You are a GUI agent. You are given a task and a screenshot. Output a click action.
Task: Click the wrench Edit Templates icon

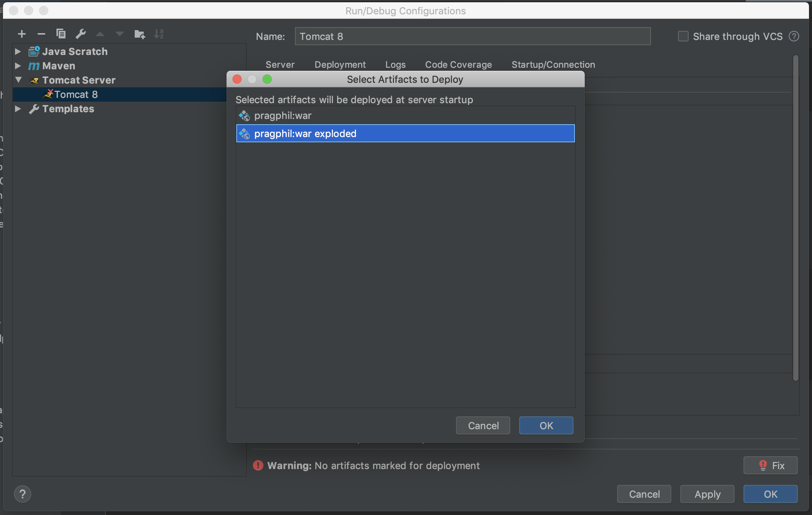click(81, 34)
